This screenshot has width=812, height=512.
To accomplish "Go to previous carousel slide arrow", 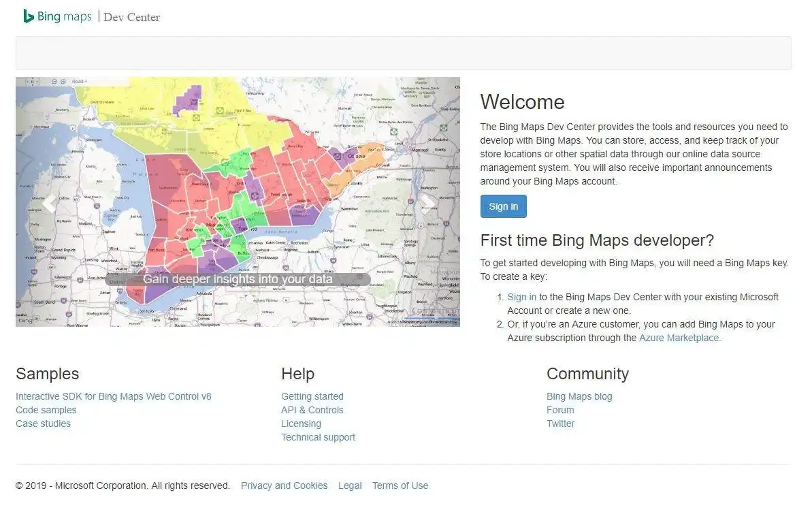I will [49, 203].
